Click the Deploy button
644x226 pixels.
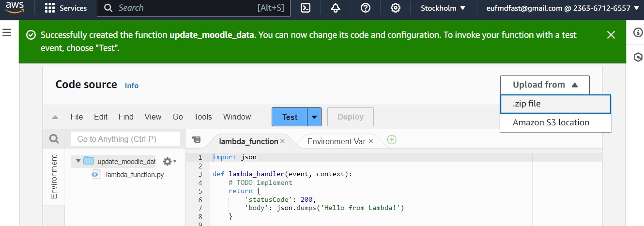tap(351, 117)
